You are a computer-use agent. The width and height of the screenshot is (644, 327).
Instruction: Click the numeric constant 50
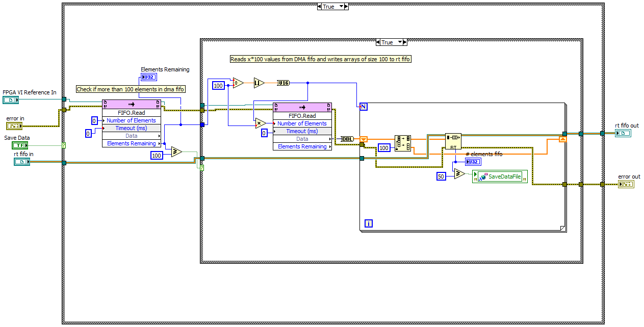point(441,175)
